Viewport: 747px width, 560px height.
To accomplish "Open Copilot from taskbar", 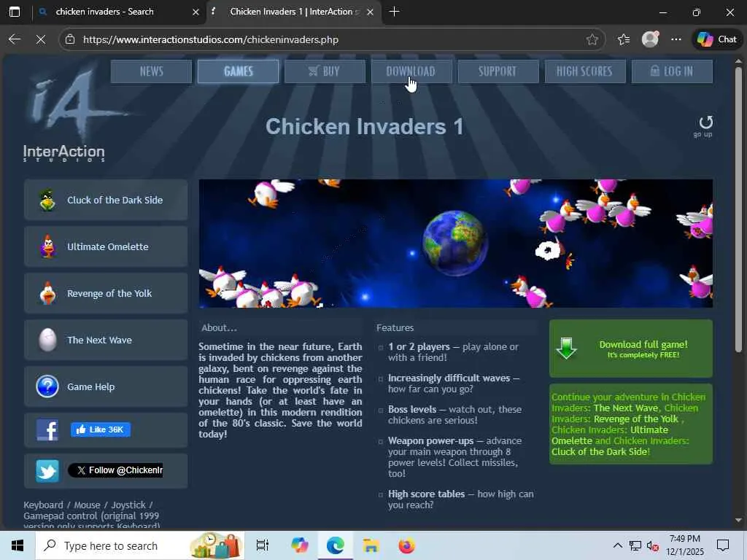I will click(x=300, y=545).
